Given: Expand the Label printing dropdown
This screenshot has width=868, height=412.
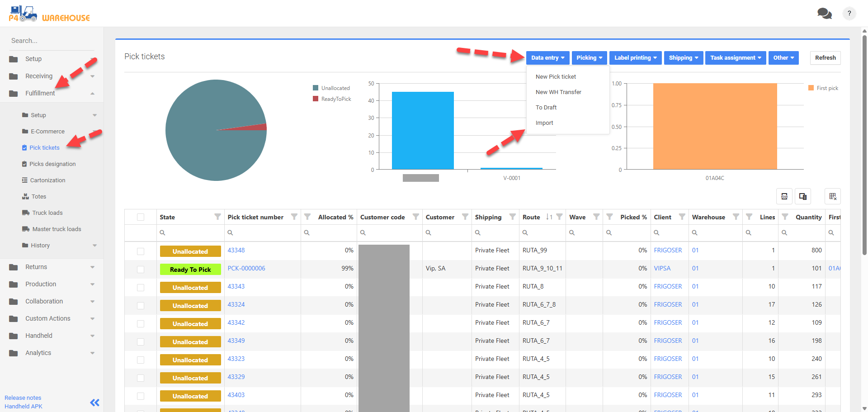Looking at the screenshot, I should coord(635,58).
